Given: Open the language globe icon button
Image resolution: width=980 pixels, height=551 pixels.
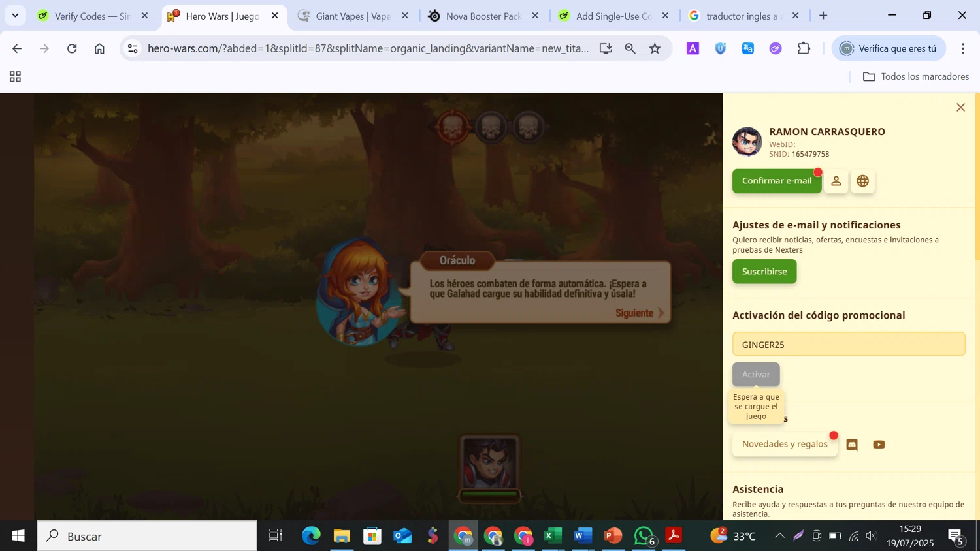Looking at the screenshot, I should [x=863, y=181].
